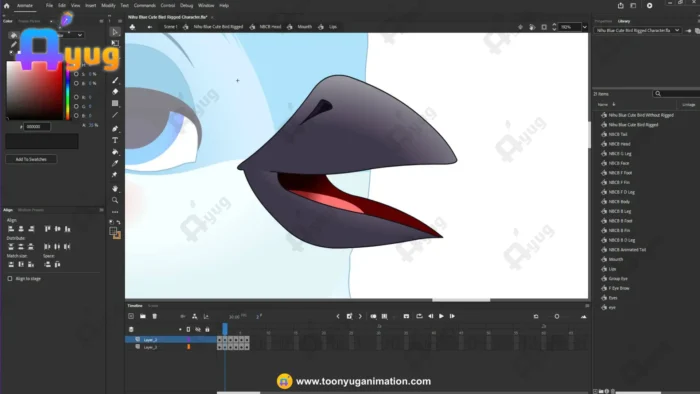
Task: Select the Paint Bucket tool
Action: tap(115, 152)
